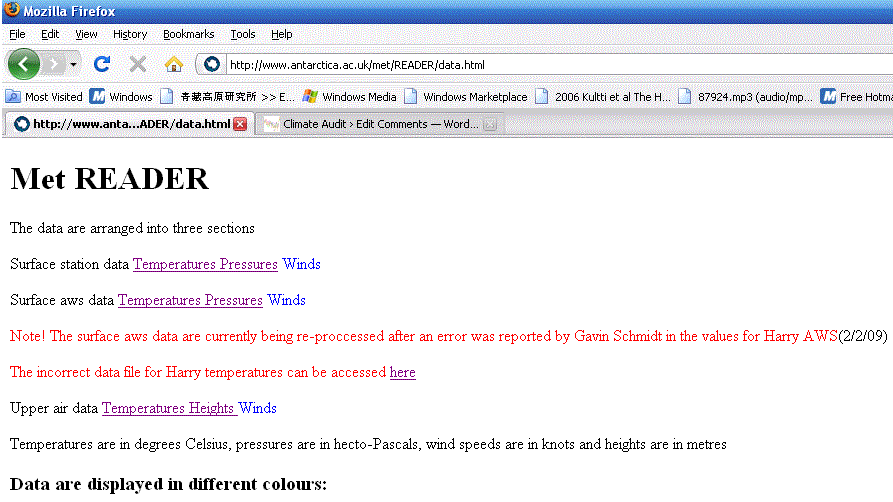Close the Climate Audit tab

click(489, 125)
